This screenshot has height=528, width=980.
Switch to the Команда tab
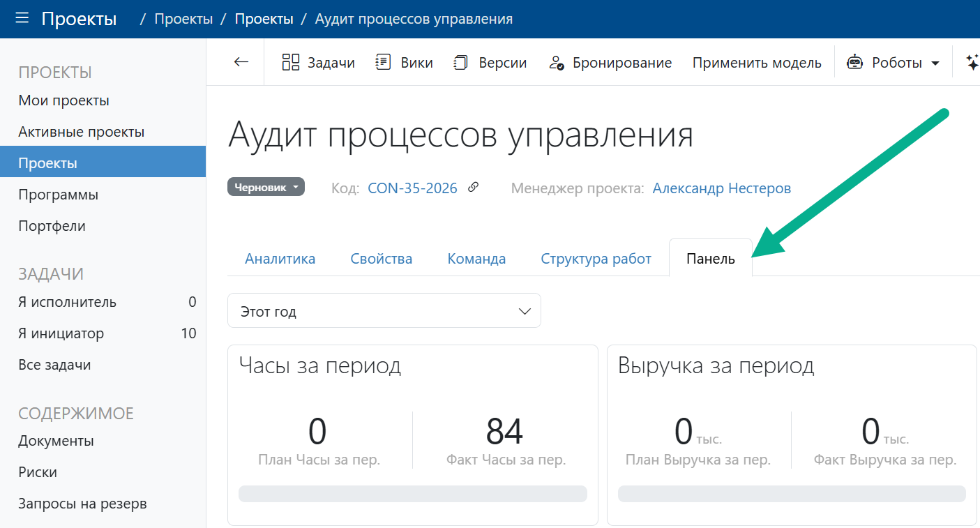coord(476,259)
